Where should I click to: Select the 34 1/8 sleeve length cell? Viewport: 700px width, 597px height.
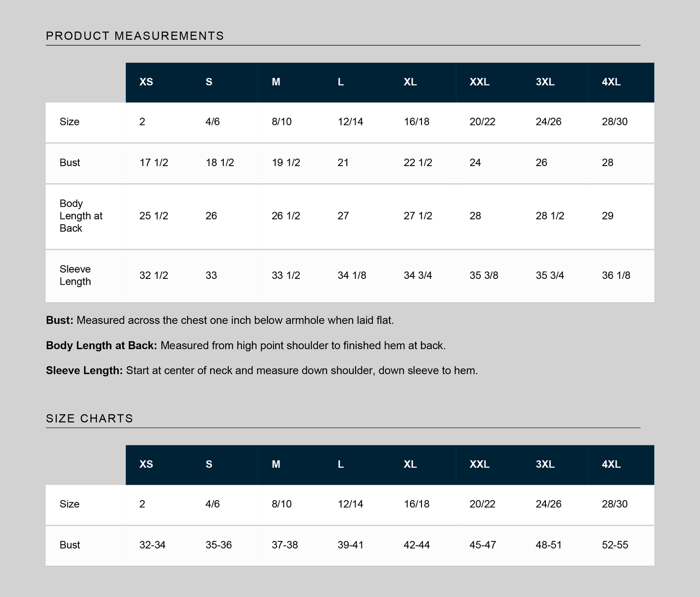tap(352, 276)
